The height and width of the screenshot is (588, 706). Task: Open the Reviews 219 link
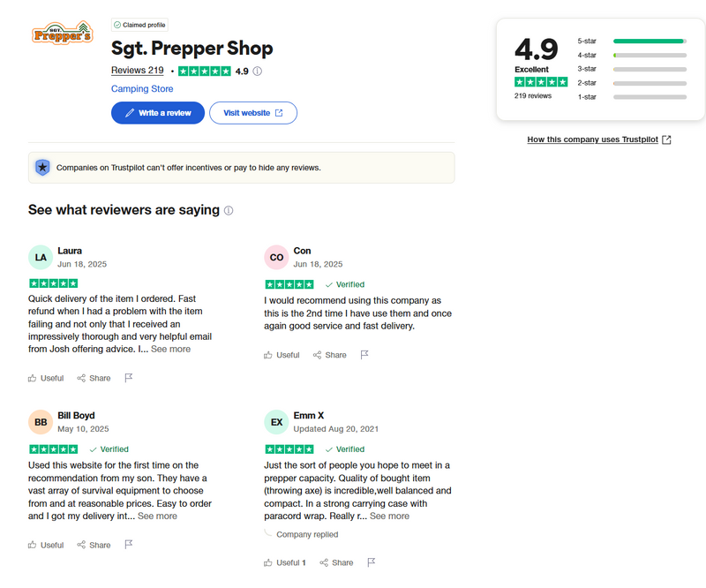tap(138, 71)
